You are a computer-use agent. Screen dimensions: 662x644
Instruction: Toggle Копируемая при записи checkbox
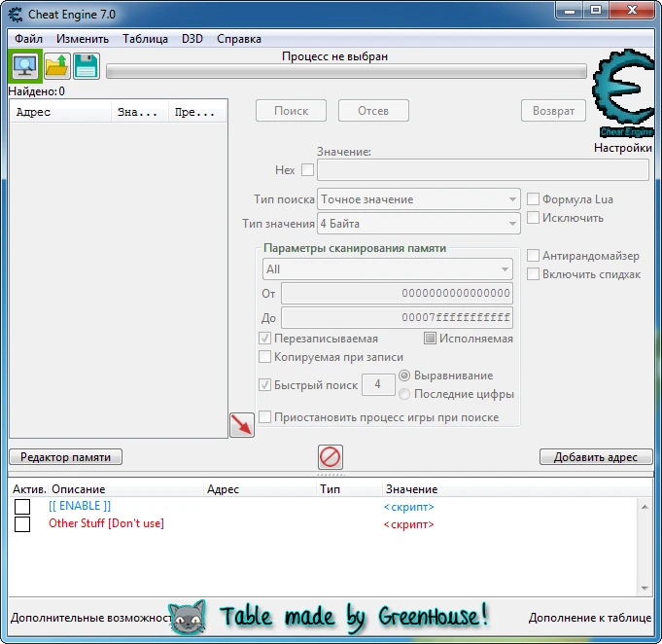point(264,357)
